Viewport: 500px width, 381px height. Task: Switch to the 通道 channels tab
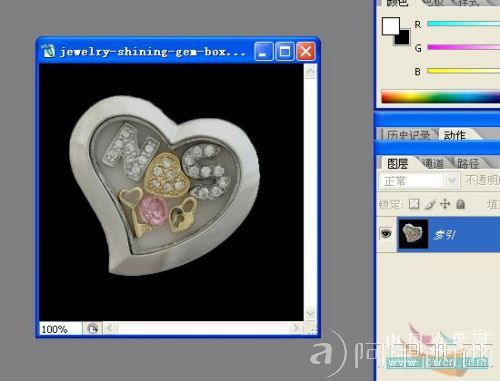[x=433, y=163]
